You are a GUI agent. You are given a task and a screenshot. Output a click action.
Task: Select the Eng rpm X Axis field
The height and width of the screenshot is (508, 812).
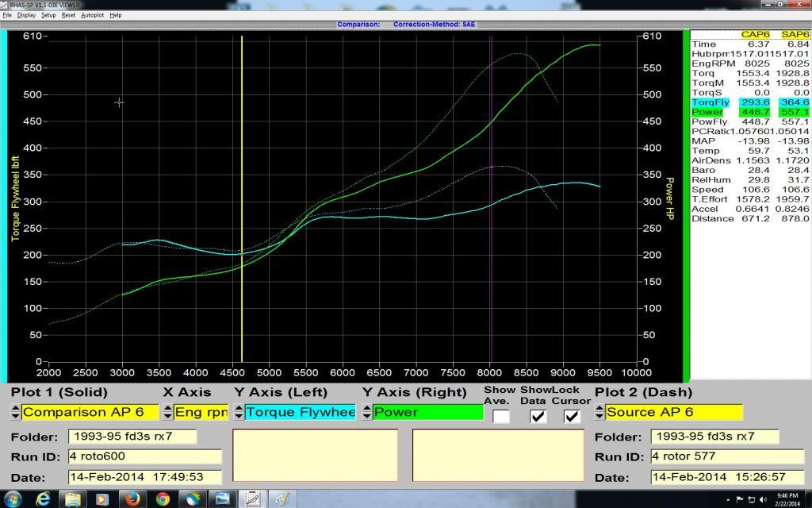201,412
